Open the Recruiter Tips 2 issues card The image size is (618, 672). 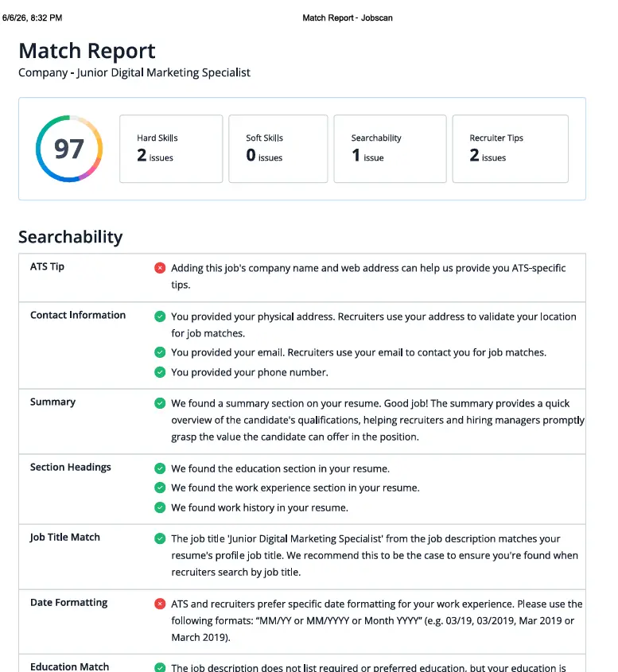tap(511, 149)
